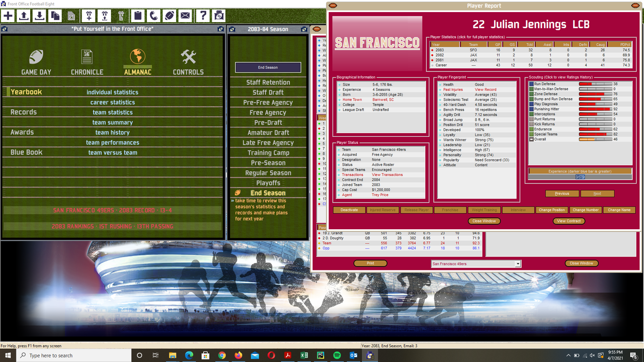The height and width of the screenshot is (362, 644).
Task: Open Excel from the taskbar
Action: [304, 355]
